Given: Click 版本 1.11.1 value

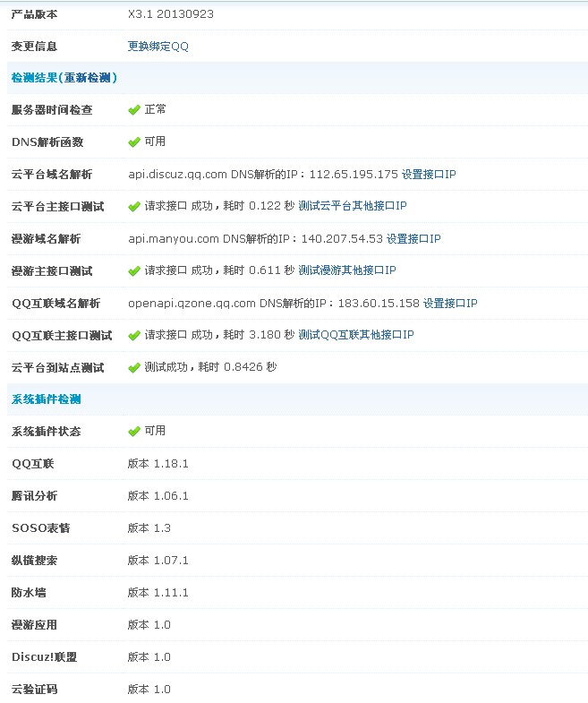Looking at the screenshot, I should pyautogui.click(x=158, y=593).
